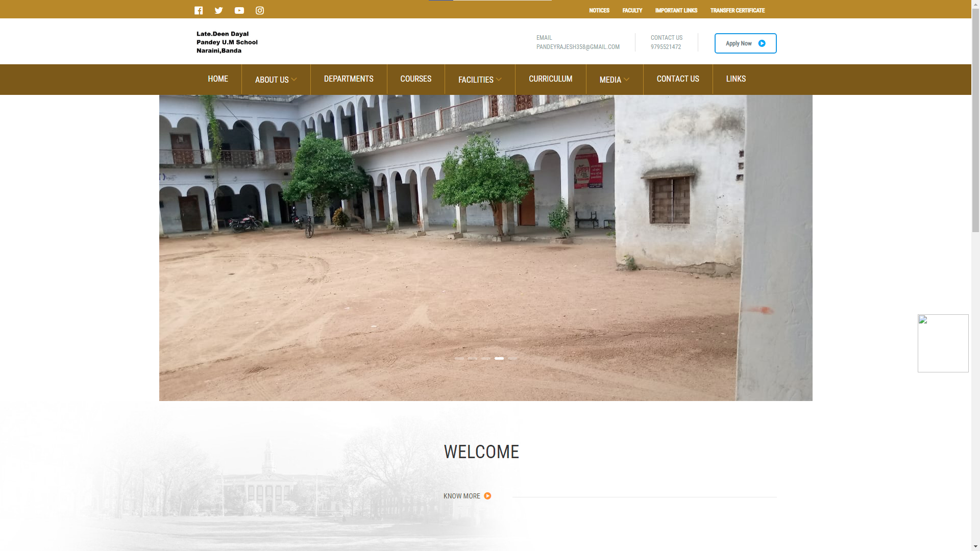This screenshot has height=551, width=980.
Task: Click the broken image box at right
Action: [x=943, y=343]
